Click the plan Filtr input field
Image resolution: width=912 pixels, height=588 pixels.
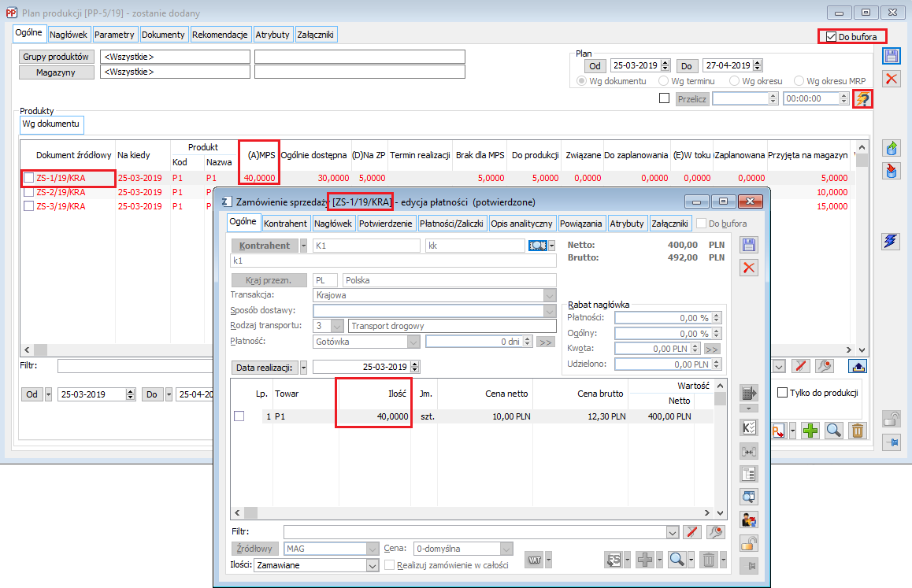pos(135,366)
